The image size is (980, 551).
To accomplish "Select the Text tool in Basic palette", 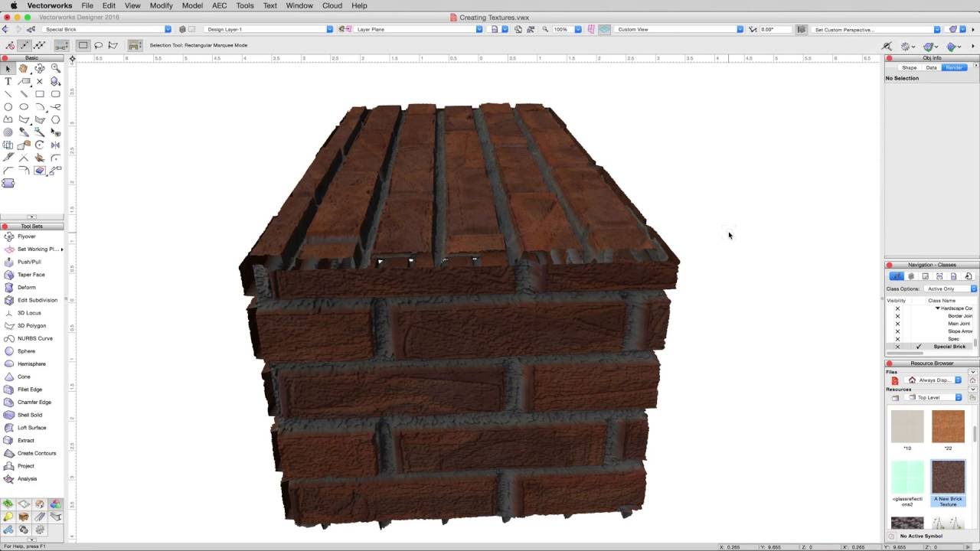I will (8, 81).
